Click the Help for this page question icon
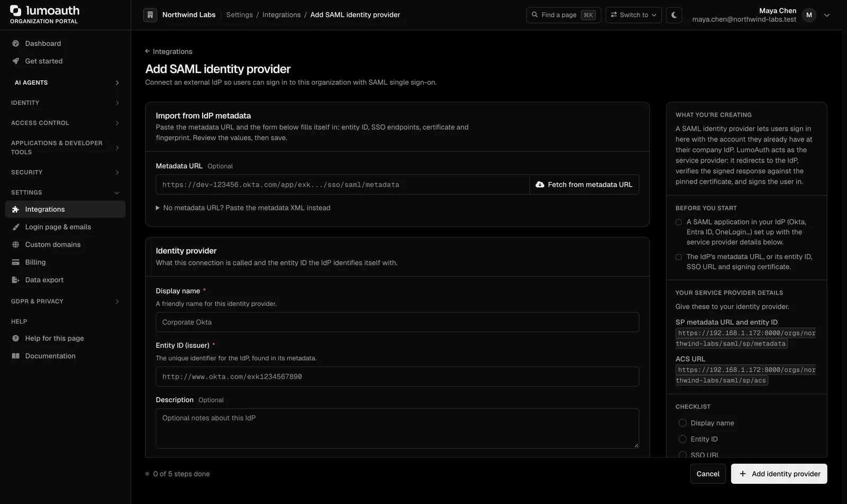Image resolution: width=847 pixels, height=504 pixels. pos(16,338)
